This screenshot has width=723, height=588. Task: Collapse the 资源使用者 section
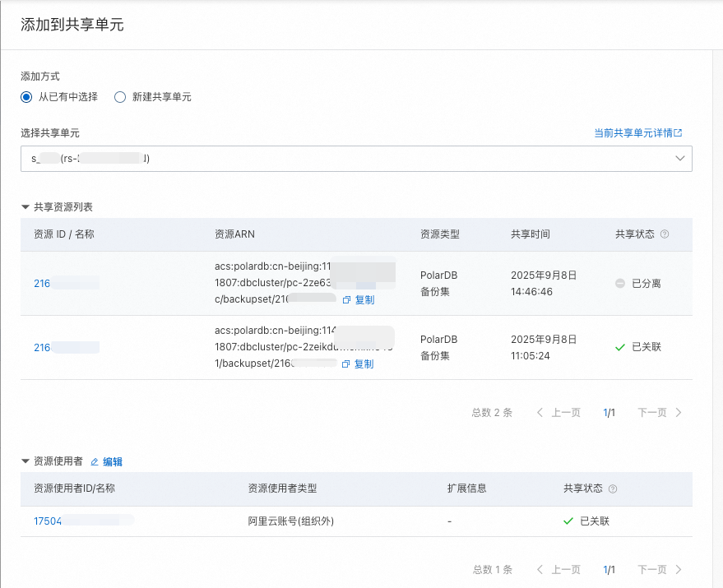coord(25,461)
